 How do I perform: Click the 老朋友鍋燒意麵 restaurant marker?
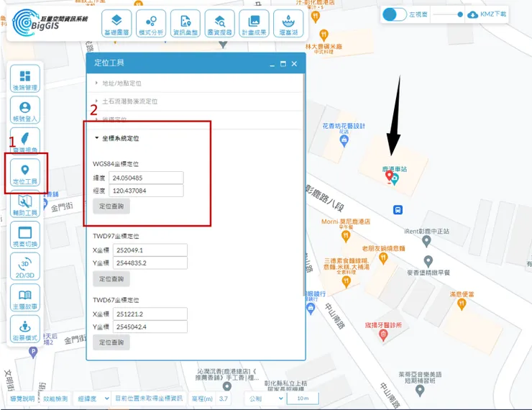(383, 259)
